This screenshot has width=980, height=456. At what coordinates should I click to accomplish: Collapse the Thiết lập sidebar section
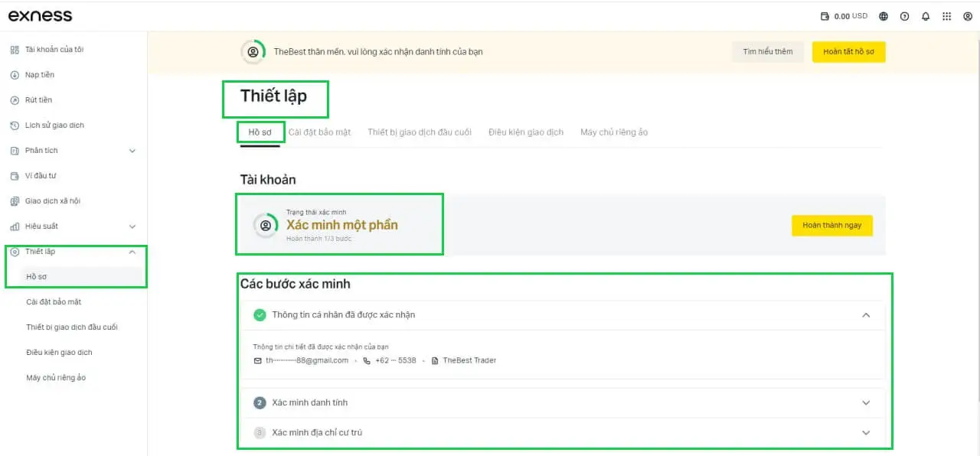pos(132,252)
